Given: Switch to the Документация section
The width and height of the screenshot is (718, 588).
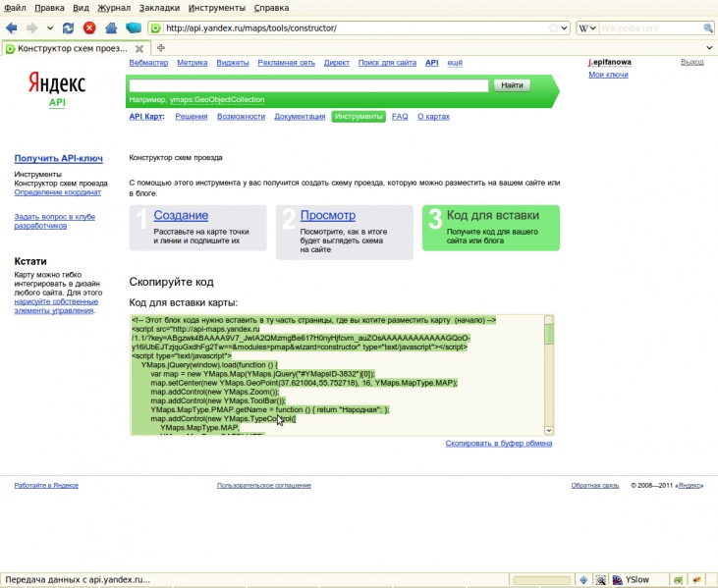Looking at the screenshot, I should coord(300,116).
